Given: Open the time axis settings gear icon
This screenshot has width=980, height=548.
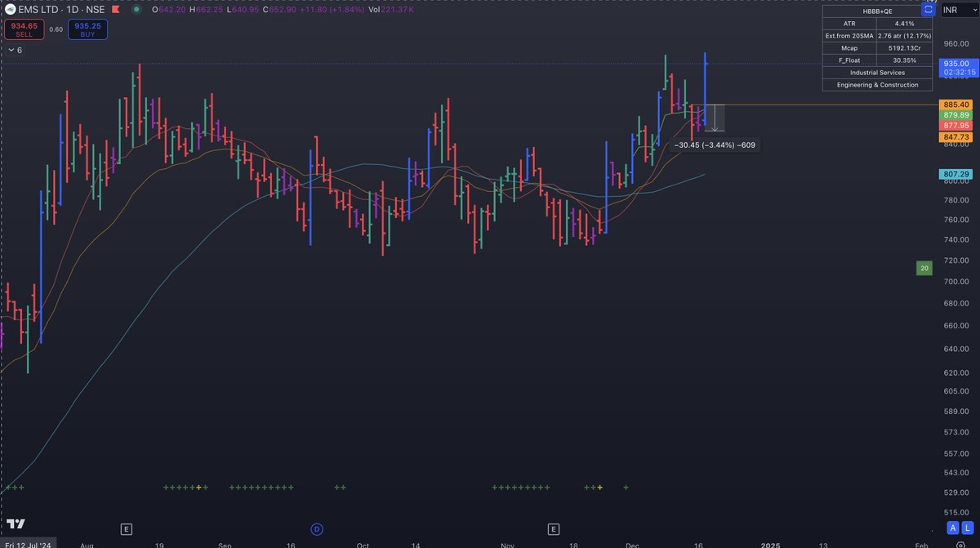Looking at the screenshot, I should click(960, 544).
